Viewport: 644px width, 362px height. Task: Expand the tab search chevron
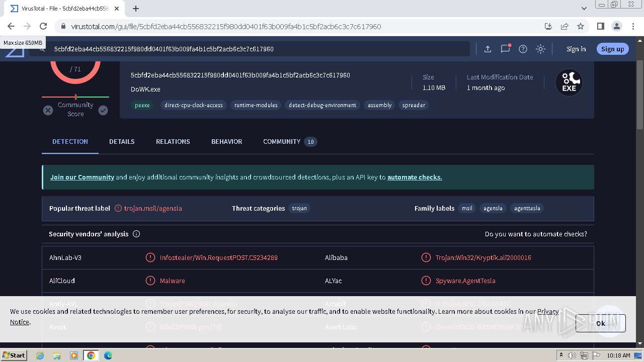584,9
